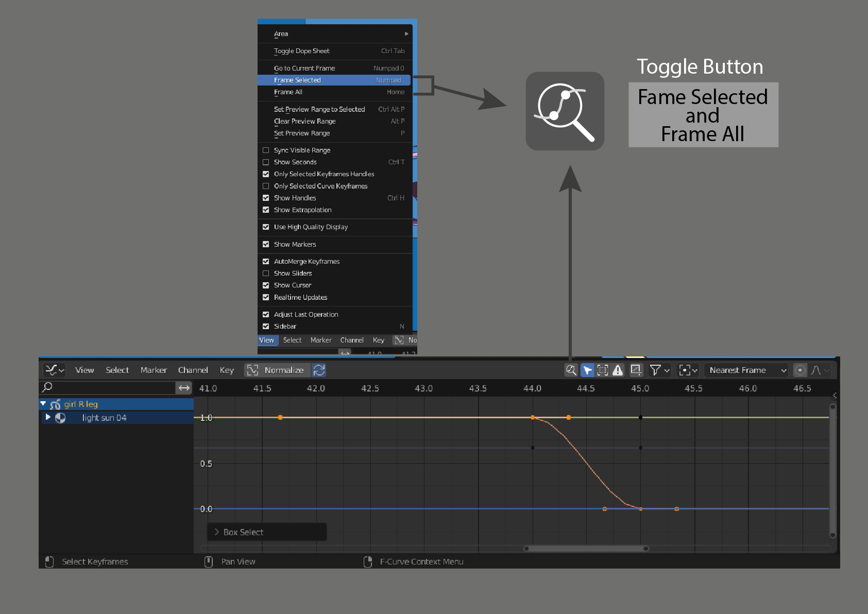This screenshot has width=868, height=614.
Task: Collapse girl R leg channel group
Action: coord(43,404)
